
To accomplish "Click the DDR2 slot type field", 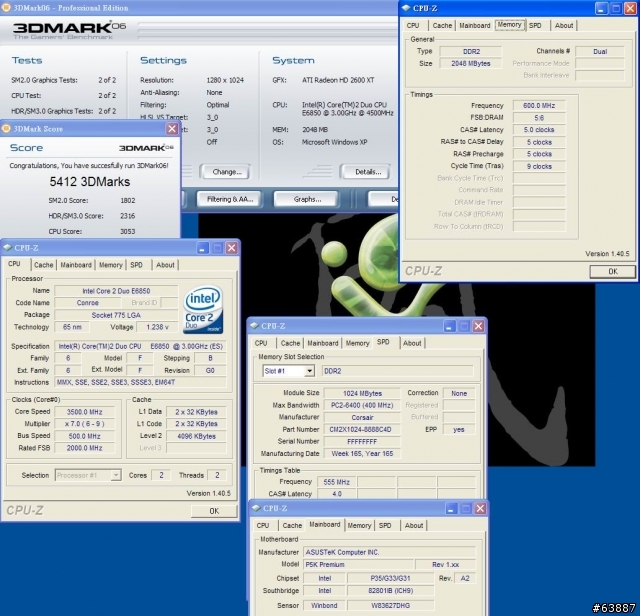I will tap(398, 371).
